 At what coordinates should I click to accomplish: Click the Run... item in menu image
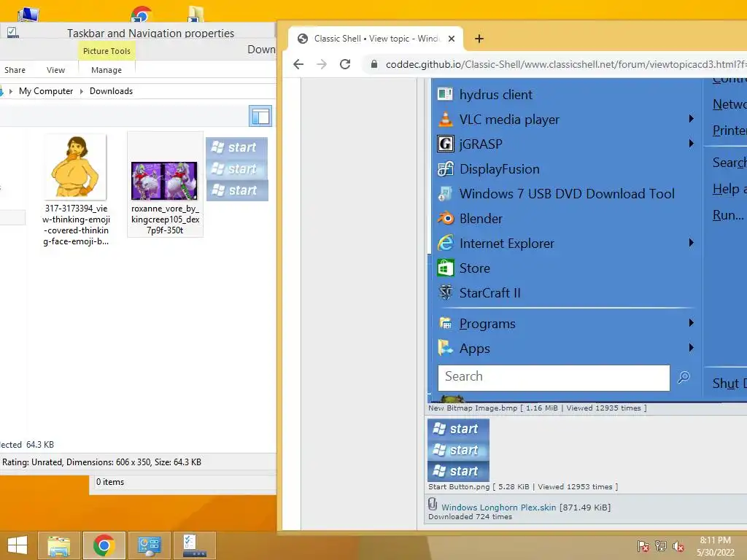(727, 215)
